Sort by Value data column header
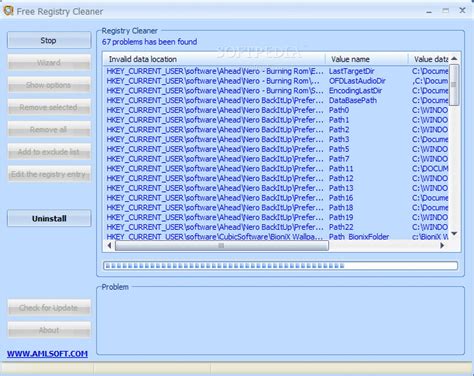 [429, 59]
